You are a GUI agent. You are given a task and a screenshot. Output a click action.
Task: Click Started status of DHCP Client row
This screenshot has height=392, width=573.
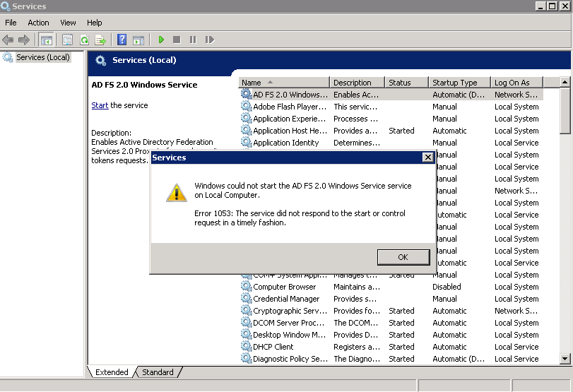[x=401, y=347]
